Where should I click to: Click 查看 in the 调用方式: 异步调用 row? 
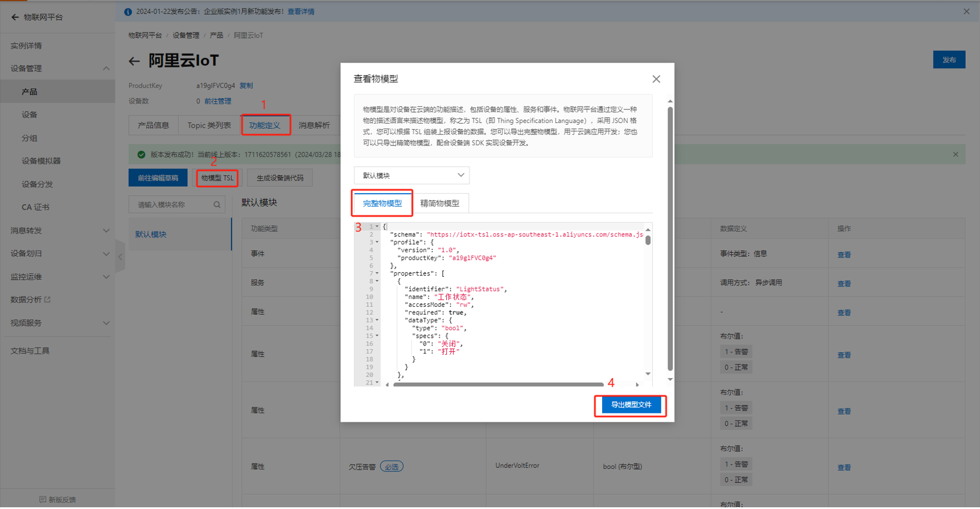844,284
